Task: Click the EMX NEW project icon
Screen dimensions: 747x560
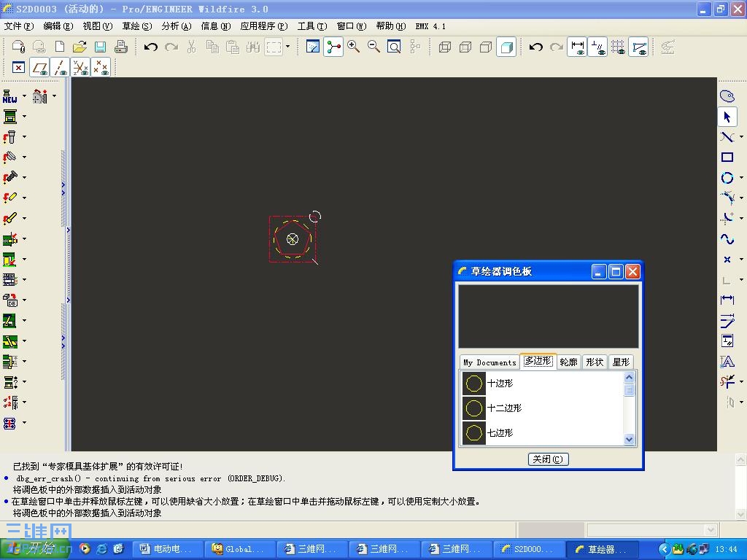Action: (10, 96)
